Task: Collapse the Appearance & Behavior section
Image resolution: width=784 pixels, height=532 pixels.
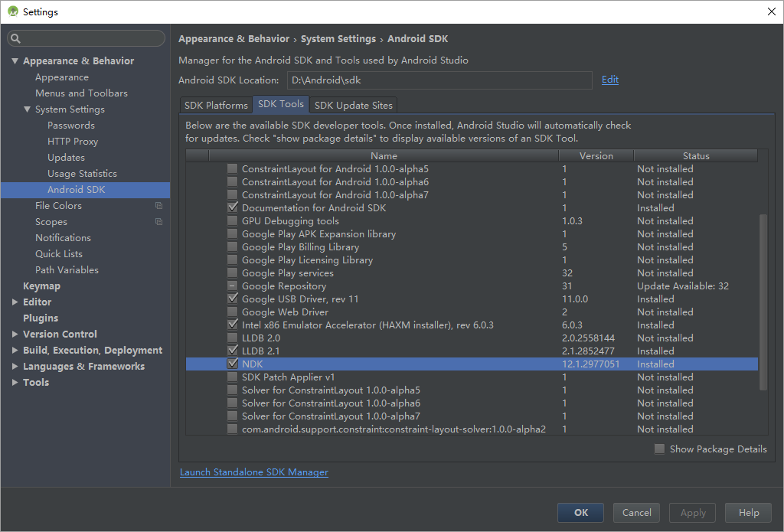Action: coord(15,61)
